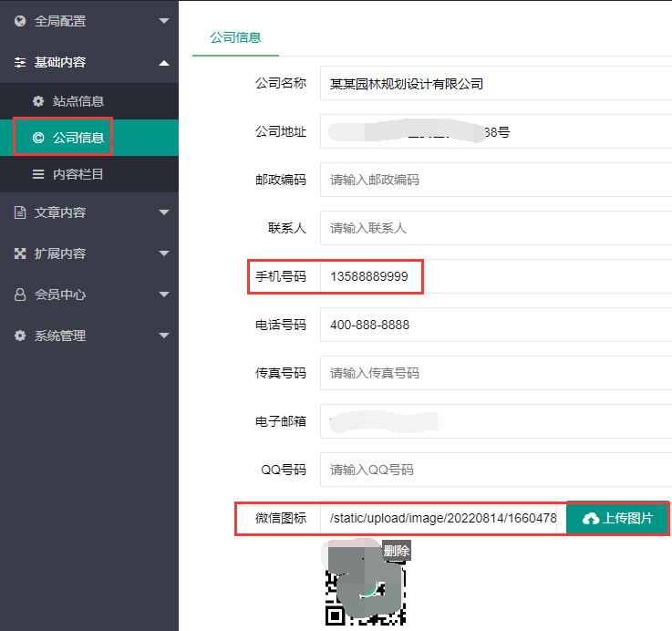672x631 pixels.
Task: Click the list icon beside 内容栏目
Action: pos(38,174)
